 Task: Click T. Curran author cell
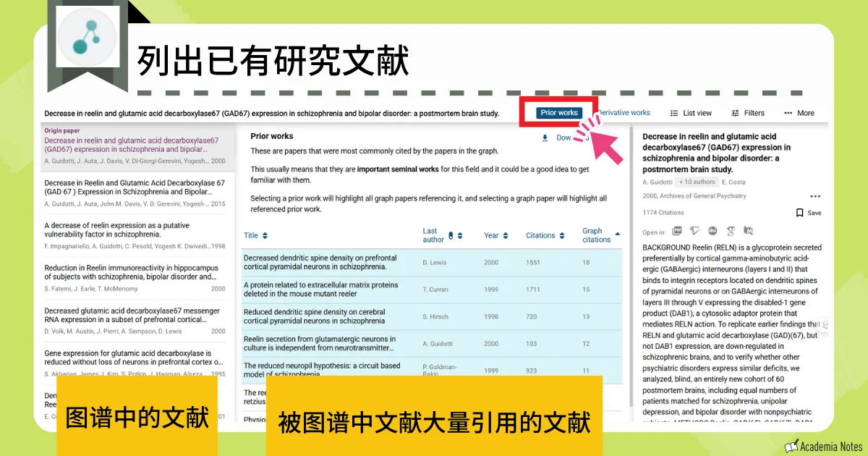[435, 290]
